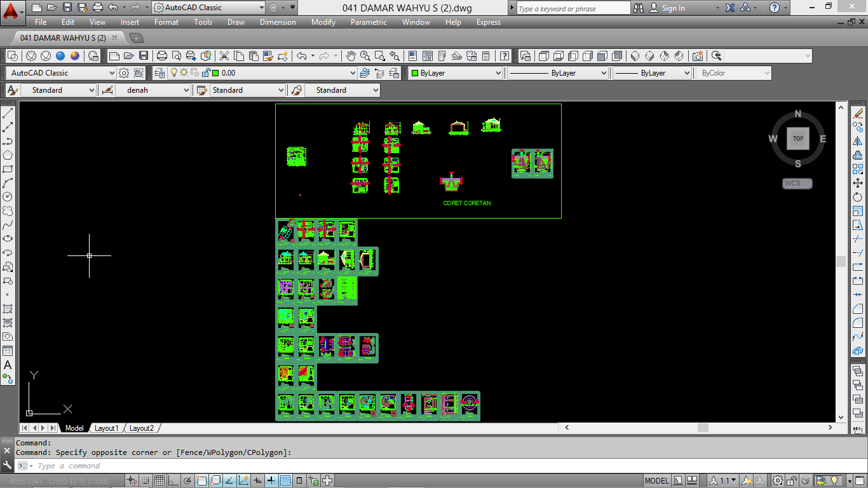
Task: Click TOP on the ViewCube
Action: point(797,138)
